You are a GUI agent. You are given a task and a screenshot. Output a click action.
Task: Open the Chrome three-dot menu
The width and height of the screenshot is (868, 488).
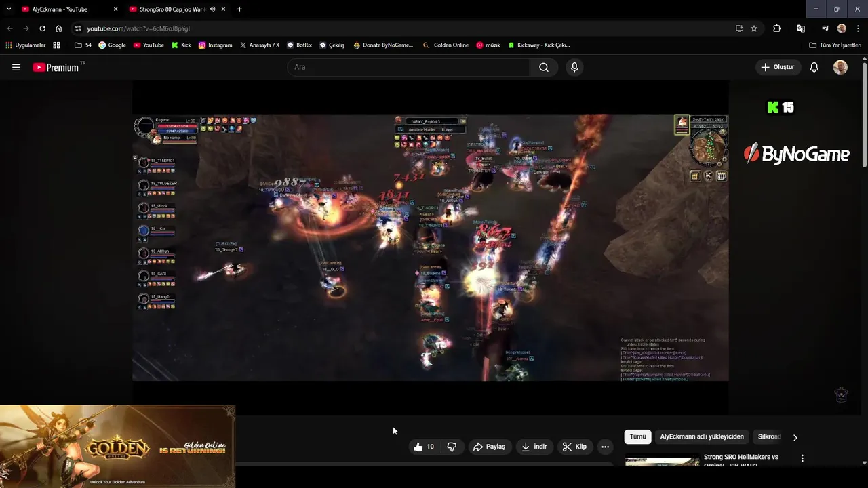(x=858, y=28)
